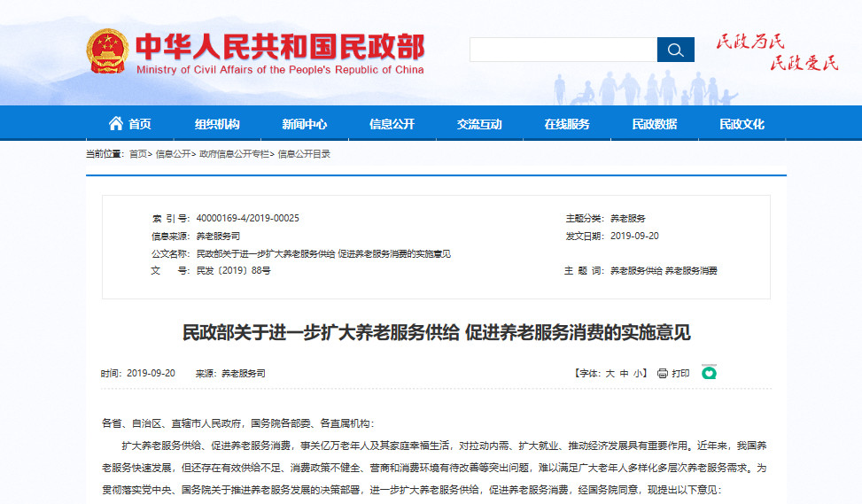The width and height of the screenshot is (862, 504).
Task: Open the 在线服务 navigation tab
Action: coord(567,124)
